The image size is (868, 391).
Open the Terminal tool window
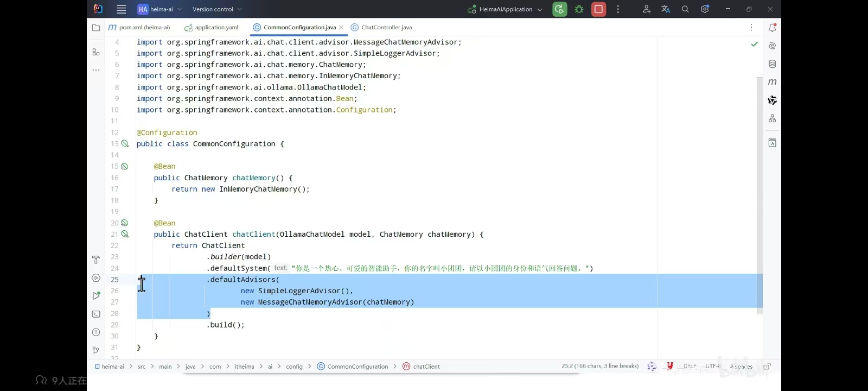96,314
